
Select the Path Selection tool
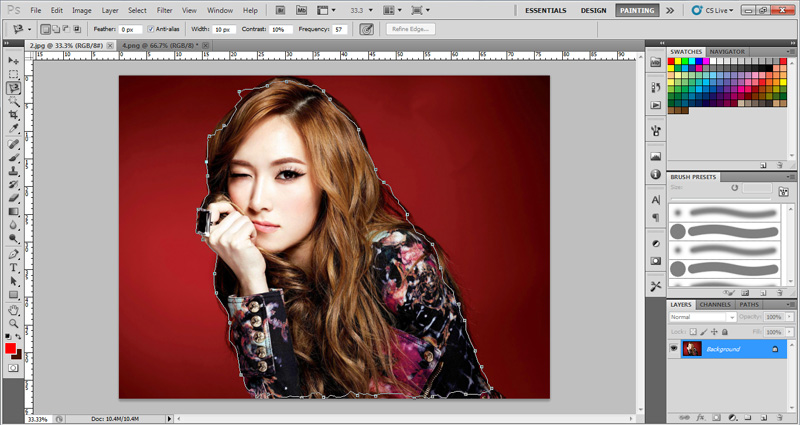[x=13, y=281]
